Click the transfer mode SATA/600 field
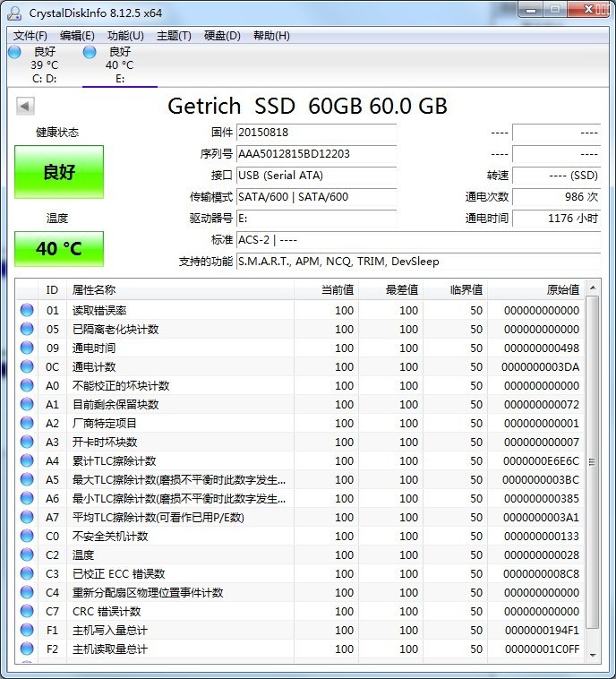The height and width of the screenshot is (679, 616). (x=316, y=197)
